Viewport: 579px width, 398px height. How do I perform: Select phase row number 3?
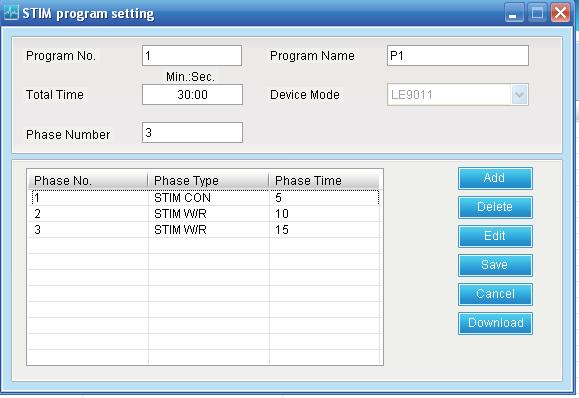pos(205,230)
